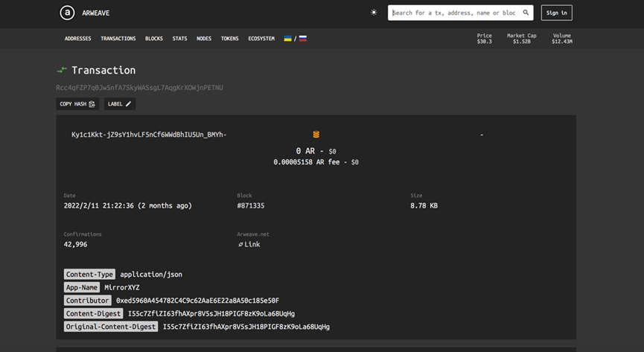Click the size value 8.78 KB
The height and width of the screenshot is (352, 644).
[424, 206]
